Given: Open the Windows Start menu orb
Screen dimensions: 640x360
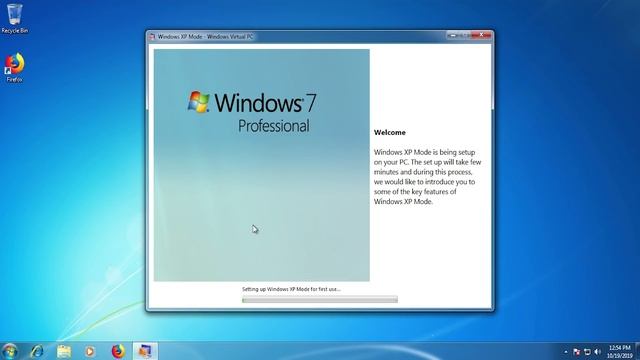Looking at the screenshot, I should click(x=9, y=351).
